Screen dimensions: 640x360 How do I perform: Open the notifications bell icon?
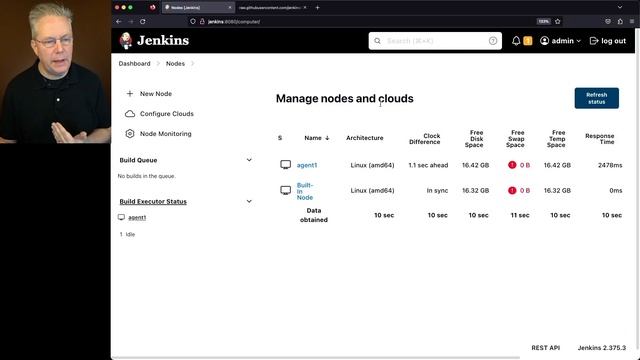(x=516, y=41)
